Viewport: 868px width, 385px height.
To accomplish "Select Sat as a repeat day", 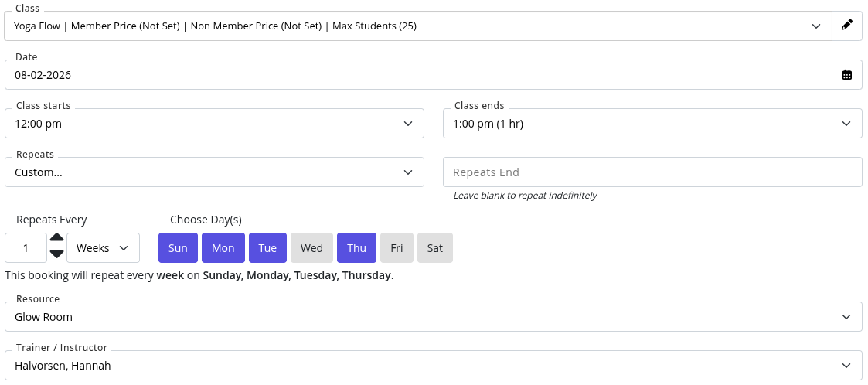I will 435,247.
